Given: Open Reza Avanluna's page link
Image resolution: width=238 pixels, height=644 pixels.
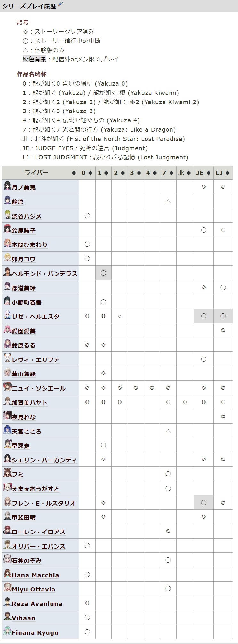Looking at the screenshot, I should (x=37, y=604).
